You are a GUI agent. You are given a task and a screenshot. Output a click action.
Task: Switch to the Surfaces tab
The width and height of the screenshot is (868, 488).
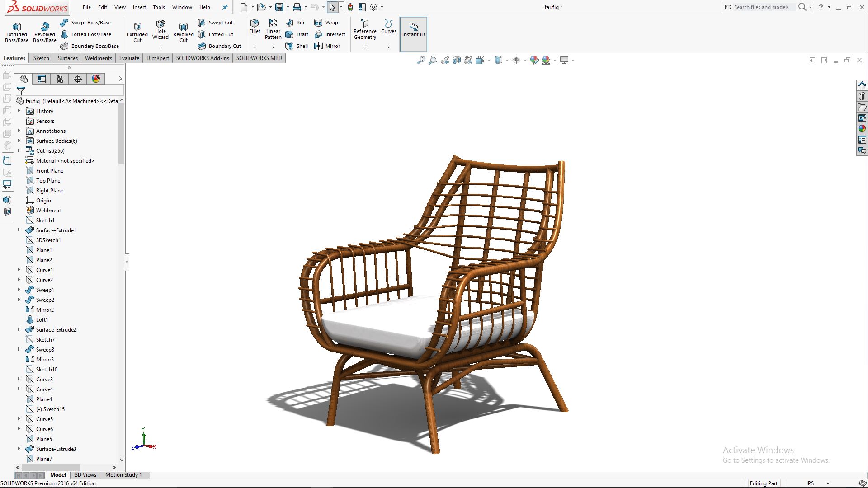68,58
